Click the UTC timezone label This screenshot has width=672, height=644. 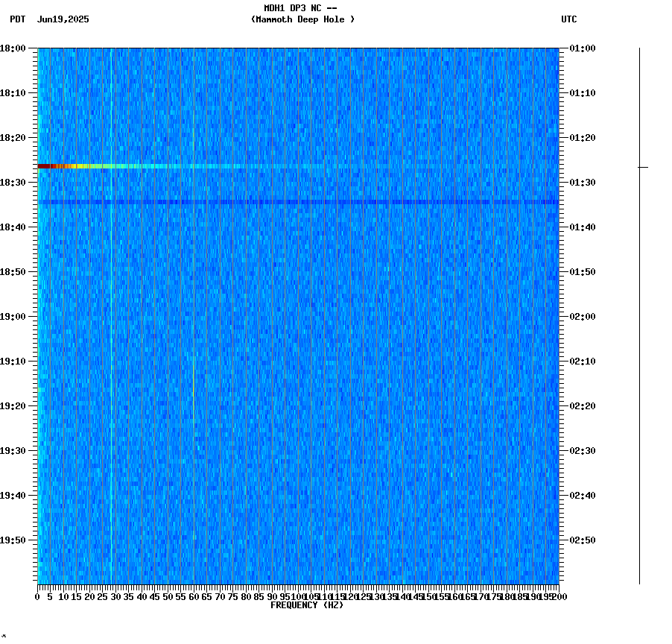coord(570,20)
